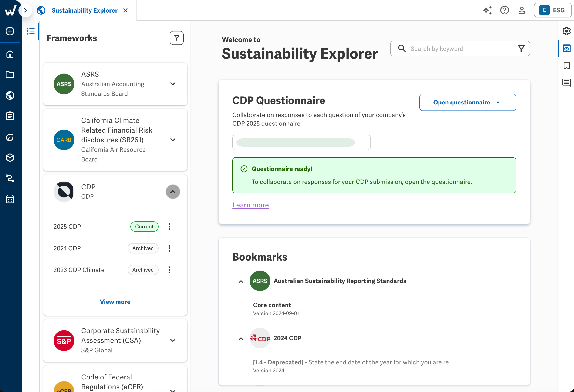
Task: Select the overview eye panel icon
Action: [x=566, y=48]
